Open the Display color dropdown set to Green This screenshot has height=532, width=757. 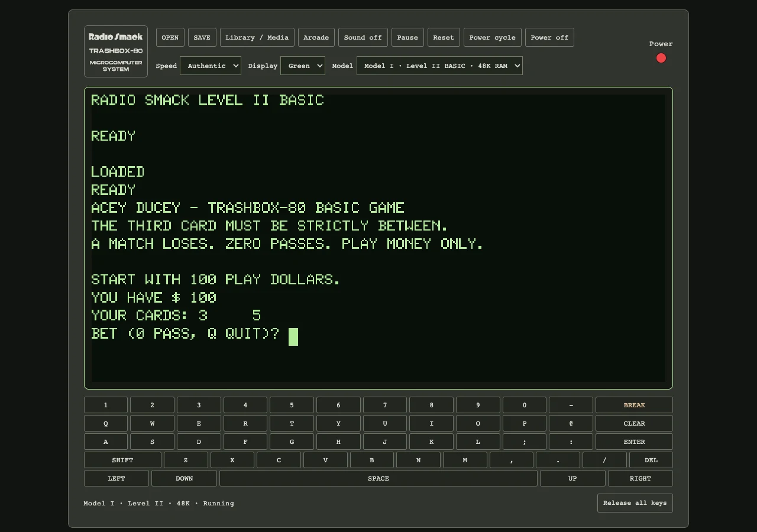tap(303, 66)
